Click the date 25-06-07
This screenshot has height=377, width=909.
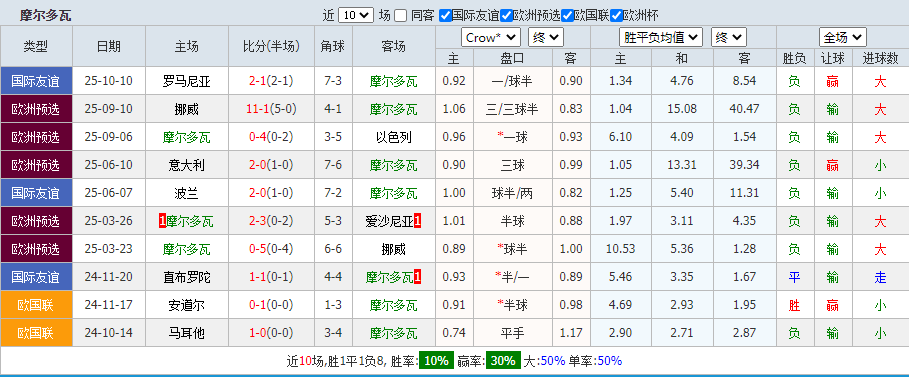coord(108,193)
